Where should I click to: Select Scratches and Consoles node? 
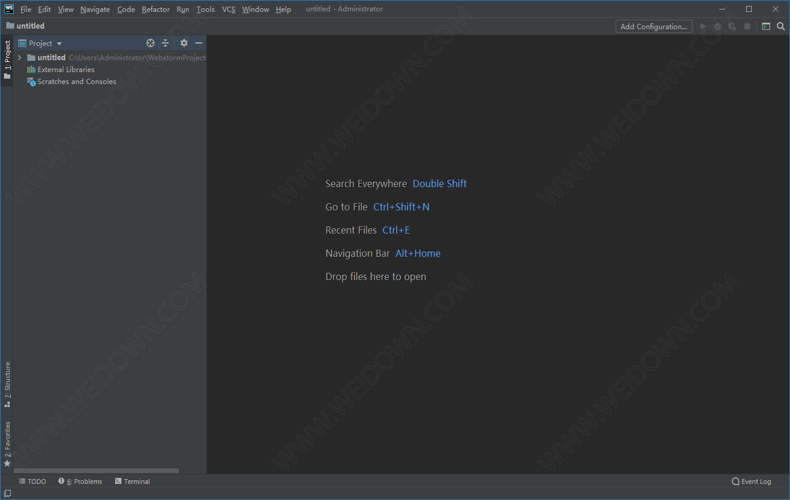click(72, 81)
